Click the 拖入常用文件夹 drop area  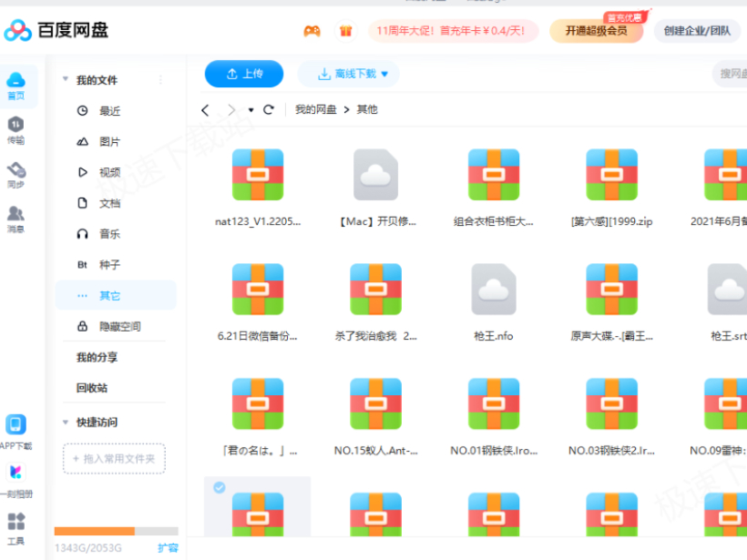pos(115,459)
